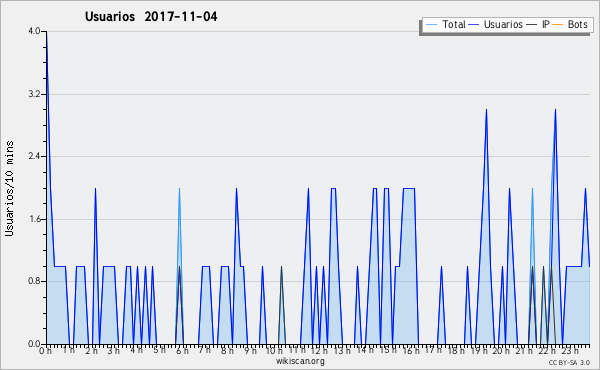Click the 10 h x-axis label
Viewport: 600px width, 370px height.
pyautogui.click(x=274, y=351)
